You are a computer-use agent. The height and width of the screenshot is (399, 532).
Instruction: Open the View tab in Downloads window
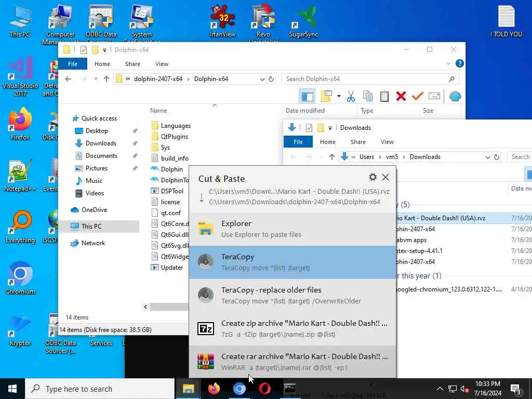pos(387,142)
